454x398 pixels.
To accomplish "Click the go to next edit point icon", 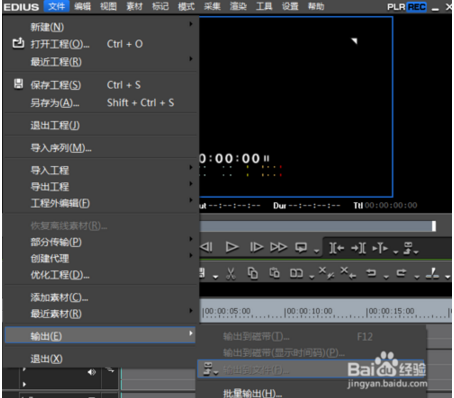I will tap(358, 248).
